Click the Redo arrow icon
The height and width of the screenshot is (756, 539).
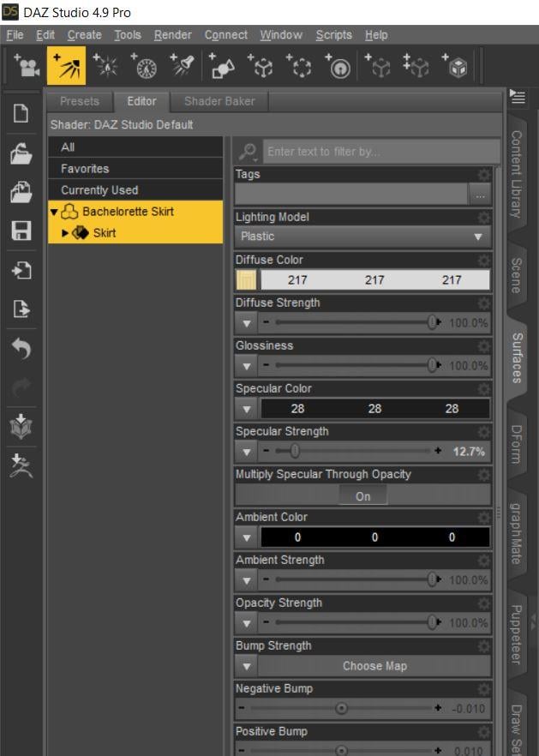point(21,387)
